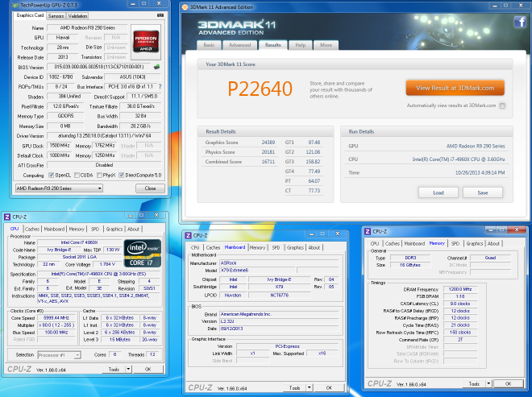Click OK in CPU-Z Mainboard window
This screenshot has width=532, height=397.
point(329,387)
